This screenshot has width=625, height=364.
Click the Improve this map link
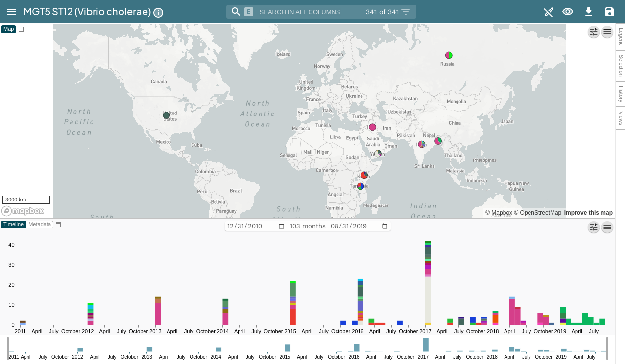pyautogui.click(x=588, y=213)
